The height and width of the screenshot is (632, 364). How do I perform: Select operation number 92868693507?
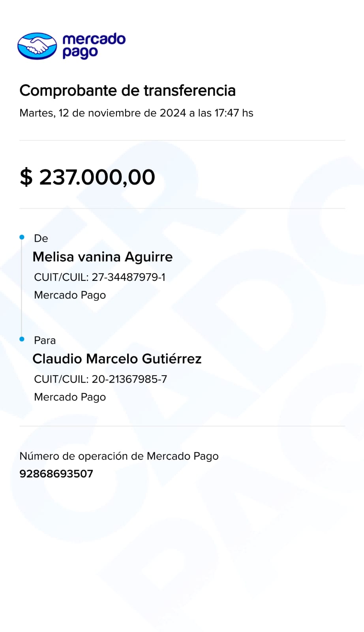point(56,474)
